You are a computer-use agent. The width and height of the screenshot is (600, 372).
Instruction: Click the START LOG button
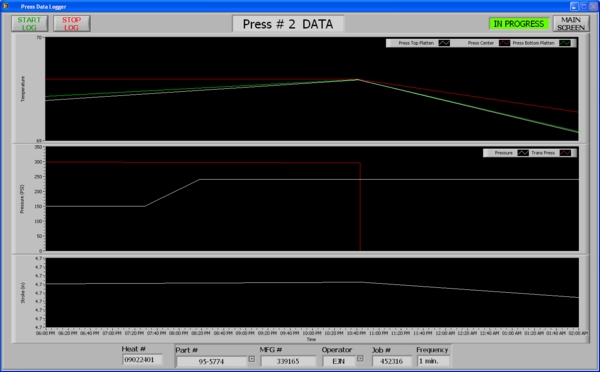tap(29, 24)
